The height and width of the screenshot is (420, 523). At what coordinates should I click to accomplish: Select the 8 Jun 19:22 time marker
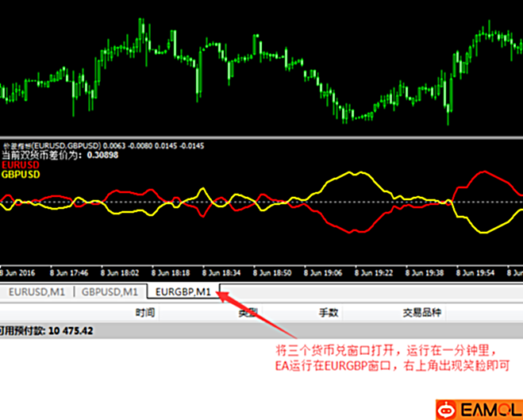pyautogui.click(x=377, y=271)
